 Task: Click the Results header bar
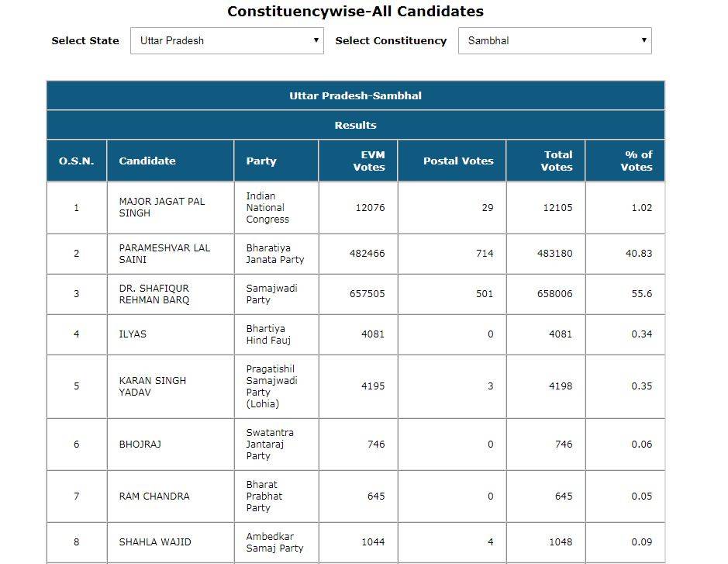tap(355, 125)
